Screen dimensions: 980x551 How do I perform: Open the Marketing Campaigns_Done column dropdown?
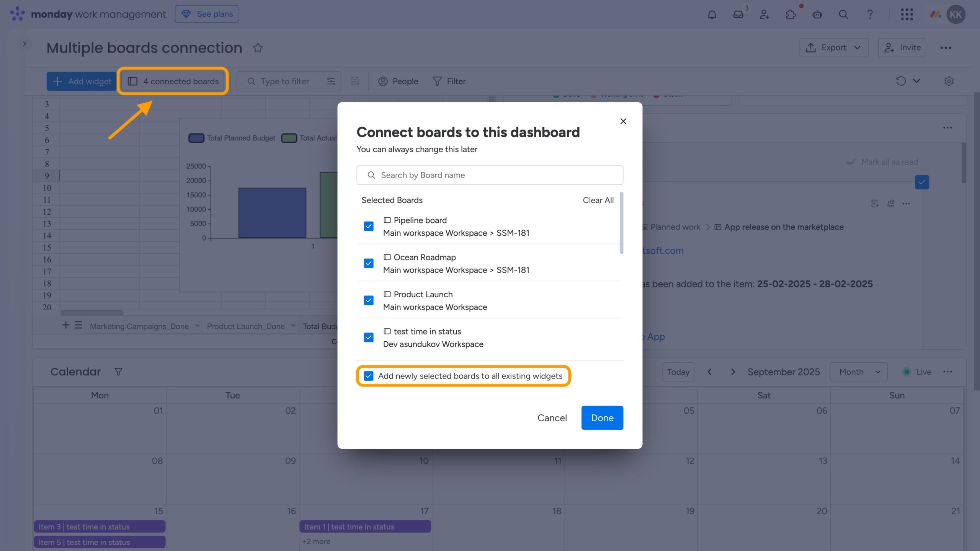point(197,326)
